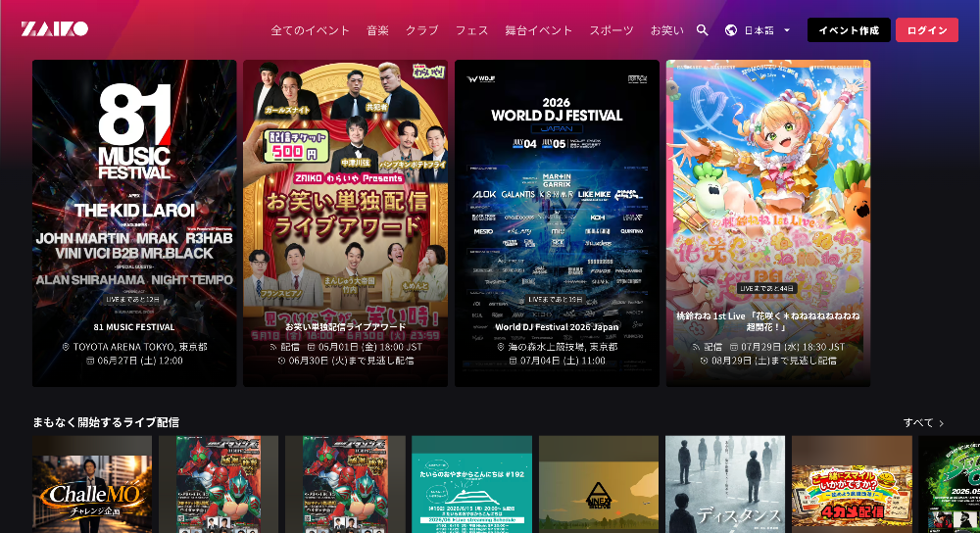Click clock icon beside 06月30日 archive text
Image resolution: width=980 pixels, height=533 pixels.
[x=281, y=361]
